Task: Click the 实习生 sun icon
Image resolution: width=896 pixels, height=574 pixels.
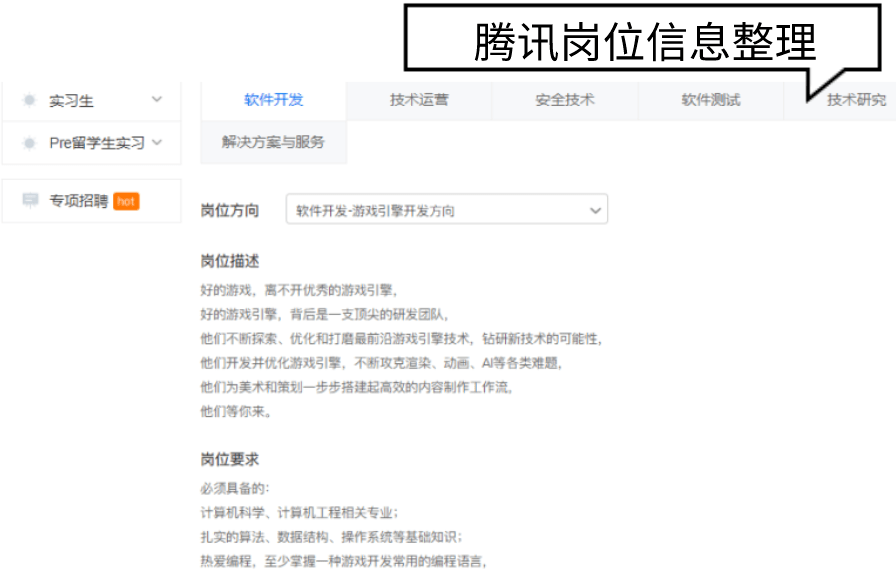Action: (x=29, y=100)
